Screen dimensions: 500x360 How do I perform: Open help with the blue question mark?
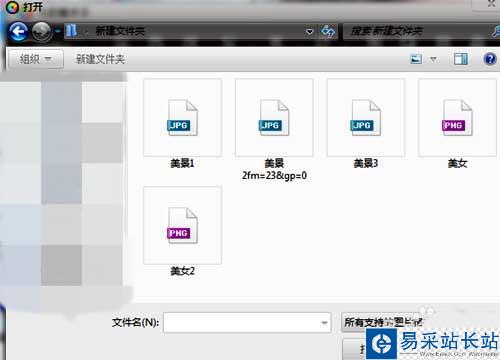click(x=489, y=59)
